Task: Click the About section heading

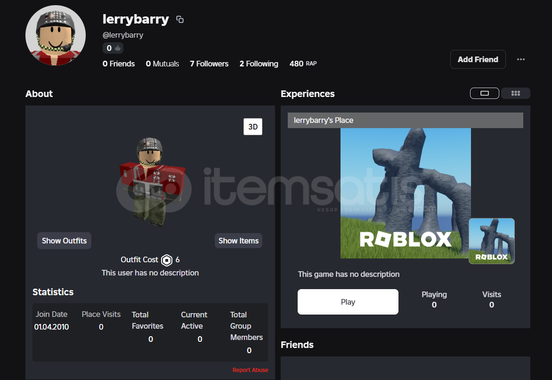Action: pyautogui.click(x=39, y=94)
